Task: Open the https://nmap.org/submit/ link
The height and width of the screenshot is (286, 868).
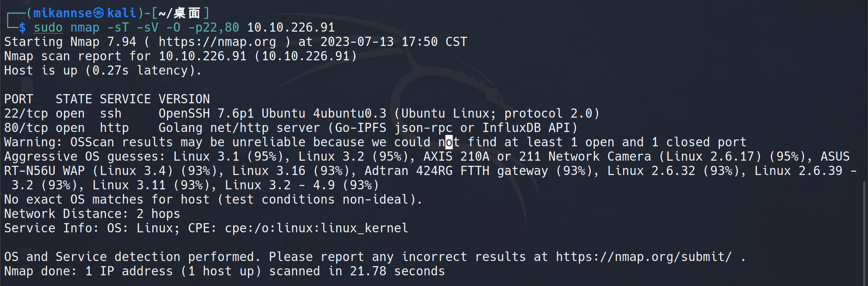Action: pos(644,257)
